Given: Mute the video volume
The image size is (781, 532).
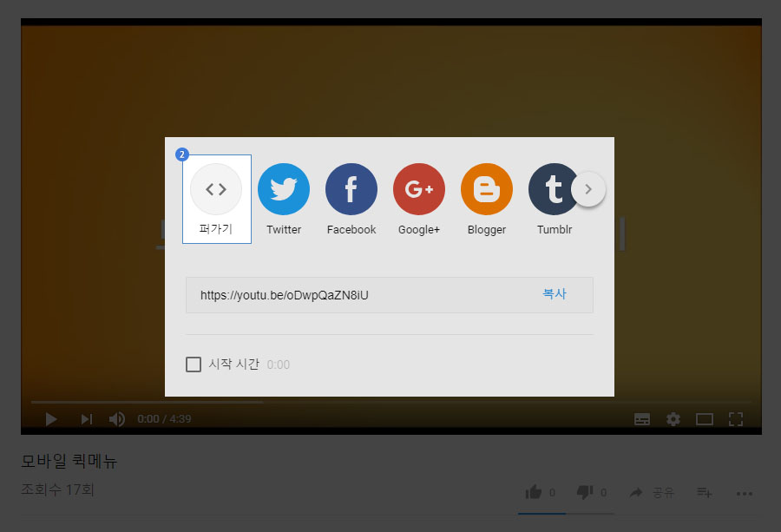Looking at the screenshot, I should (x=116, y=419).
